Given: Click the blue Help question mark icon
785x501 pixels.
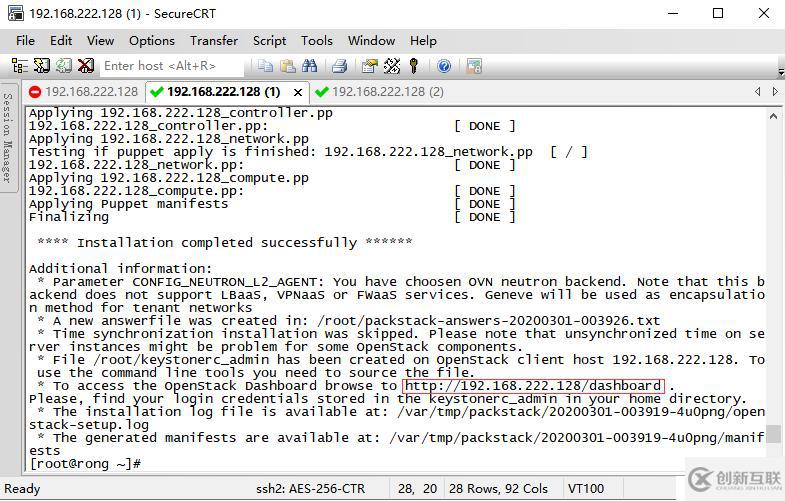Looking at the screenshot, I should (x=444, y=66).
